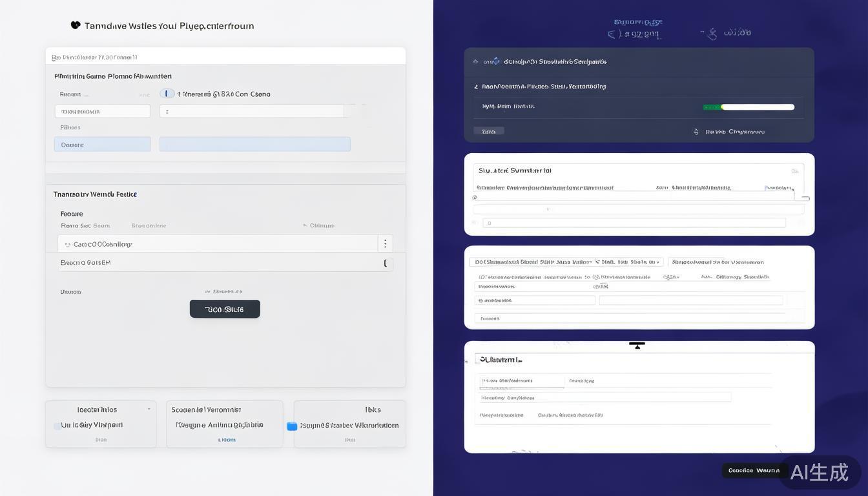The width and height of the screenshot is (868, 496).
Task: Click the circular icon in the list row
Action: [68, 245]
